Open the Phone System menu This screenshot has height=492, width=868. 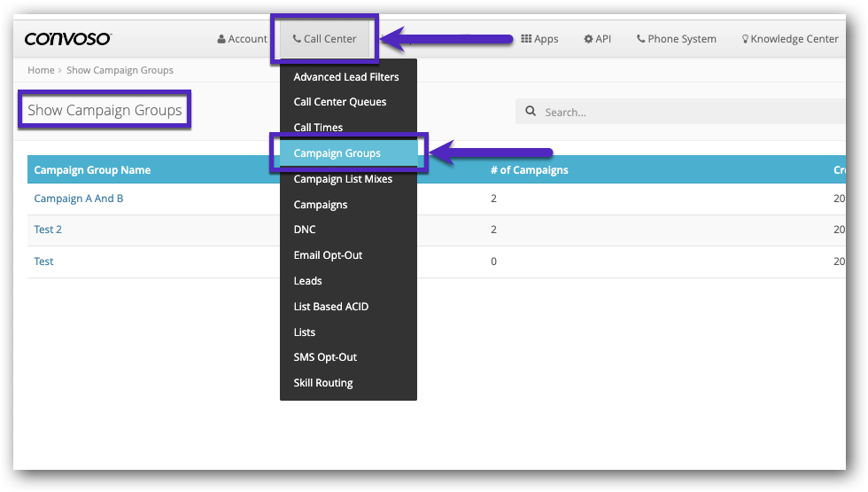coord(677,39)
